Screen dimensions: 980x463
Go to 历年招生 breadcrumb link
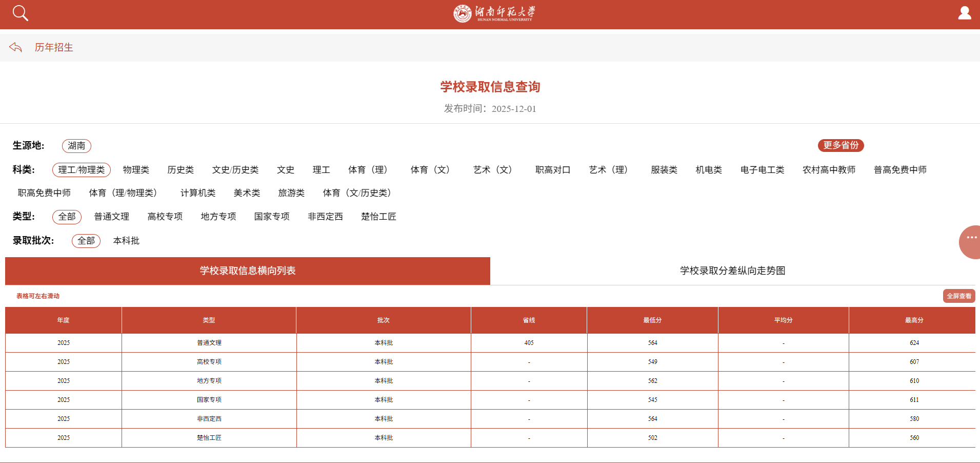54,47
